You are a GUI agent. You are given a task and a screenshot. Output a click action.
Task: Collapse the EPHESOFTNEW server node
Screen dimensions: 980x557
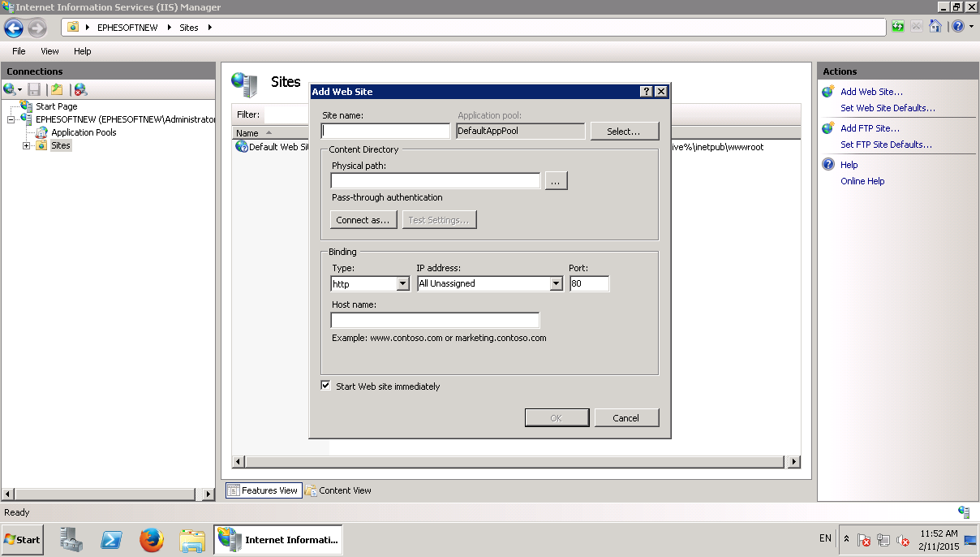point(11,119)
